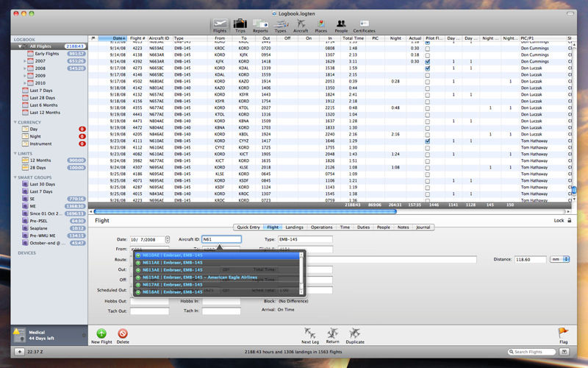Expand the 2010 flights folder
Screen dimensions: 588x368
[25, 83]
